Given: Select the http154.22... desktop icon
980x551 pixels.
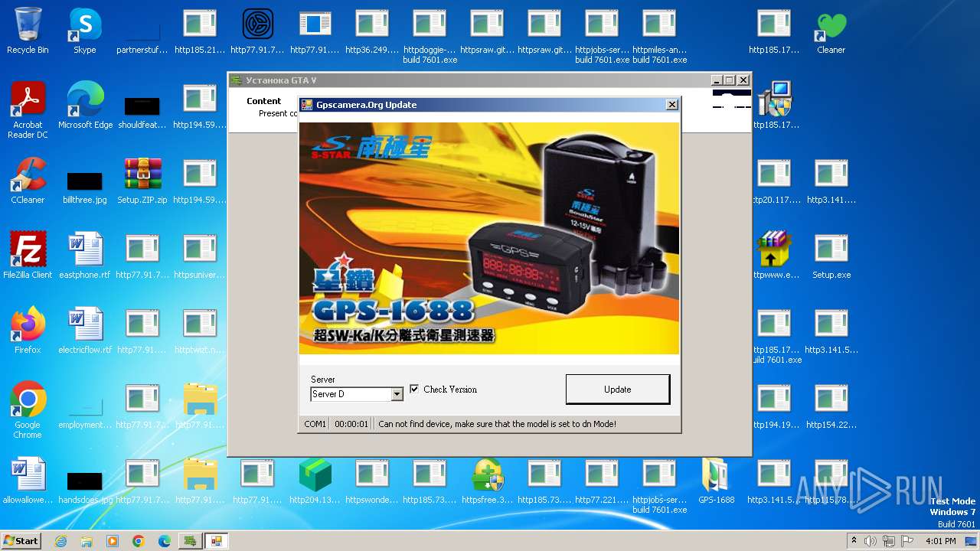Looking at the screenshot, I should 831,406.
